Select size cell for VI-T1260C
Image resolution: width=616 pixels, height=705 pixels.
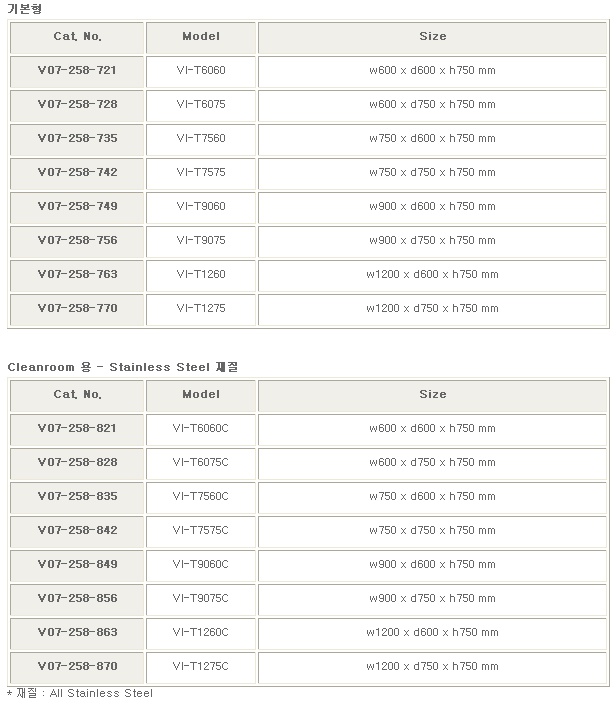tap(432, 634)
